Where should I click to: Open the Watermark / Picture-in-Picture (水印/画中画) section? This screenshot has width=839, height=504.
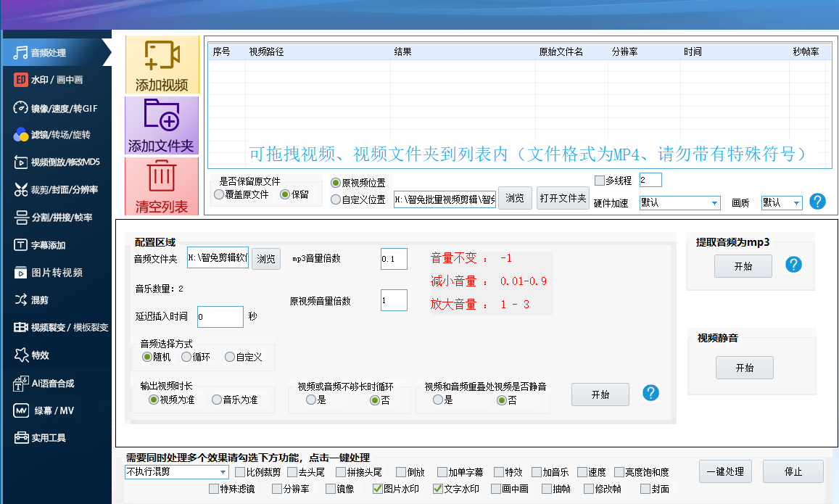[57, 80]
